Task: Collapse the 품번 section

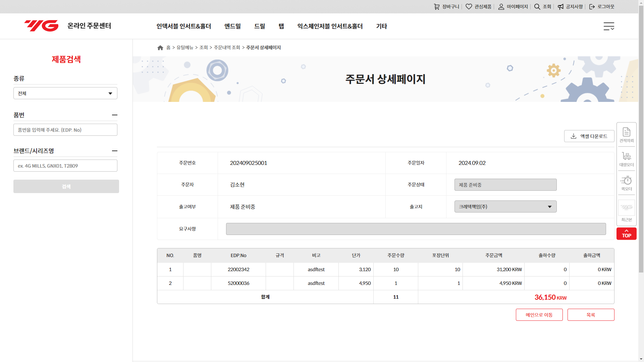Action: pyautogui.click(x=115, y=115)
